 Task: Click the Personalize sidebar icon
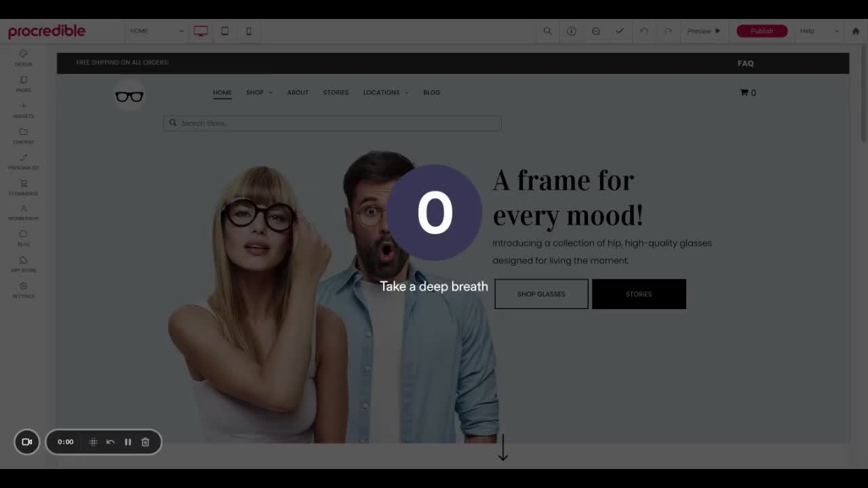pos(23,161)
